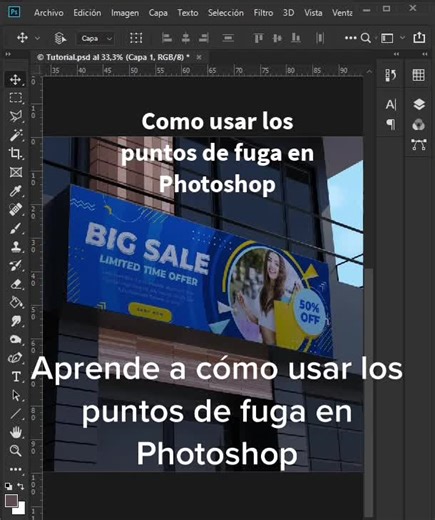
Task: Open the Texto menu
Action: [x=188, y=13]
